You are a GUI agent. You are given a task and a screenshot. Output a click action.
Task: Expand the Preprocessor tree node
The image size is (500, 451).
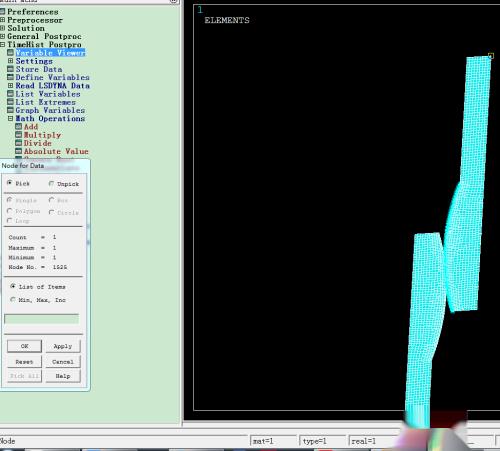tap(3, 20)
